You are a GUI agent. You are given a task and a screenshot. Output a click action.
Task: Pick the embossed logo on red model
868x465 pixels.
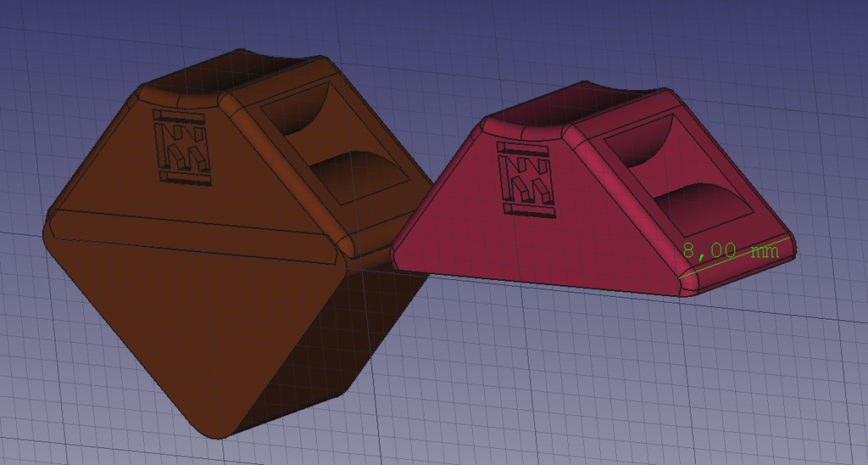(x=526, y=179)
